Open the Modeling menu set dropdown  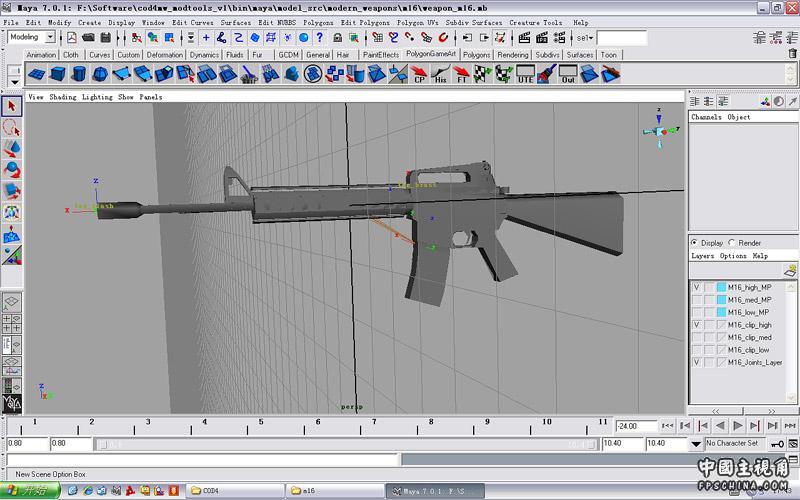(x=49, y=37)
